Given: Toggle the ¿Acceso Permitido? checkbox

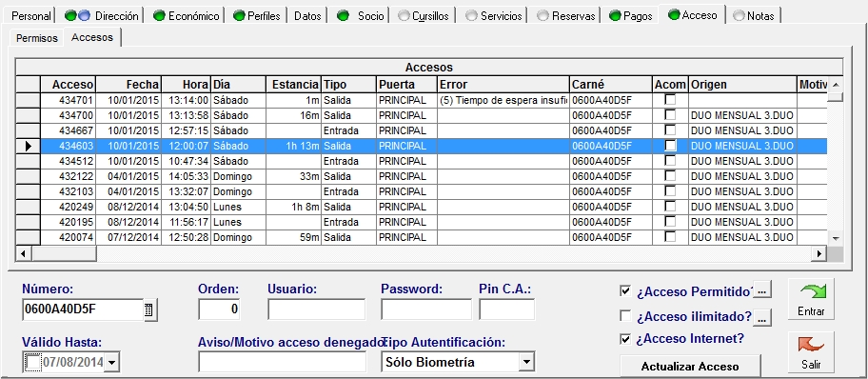Looking at the screenshot, I should coord(625,291).
